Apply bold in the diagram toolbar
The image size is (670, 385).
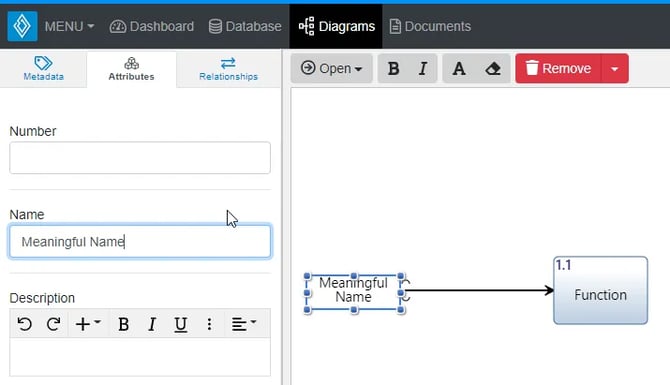(x=393, y=68)
